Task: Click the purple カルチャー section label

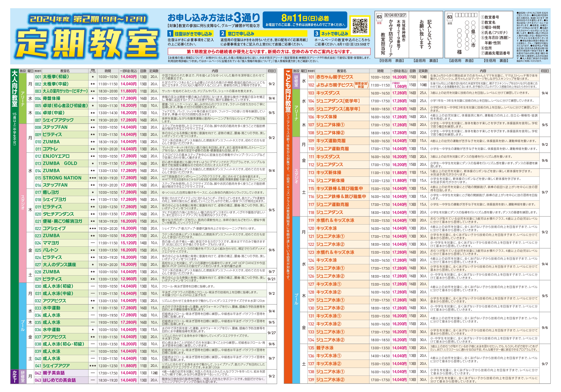Action: 15,376
